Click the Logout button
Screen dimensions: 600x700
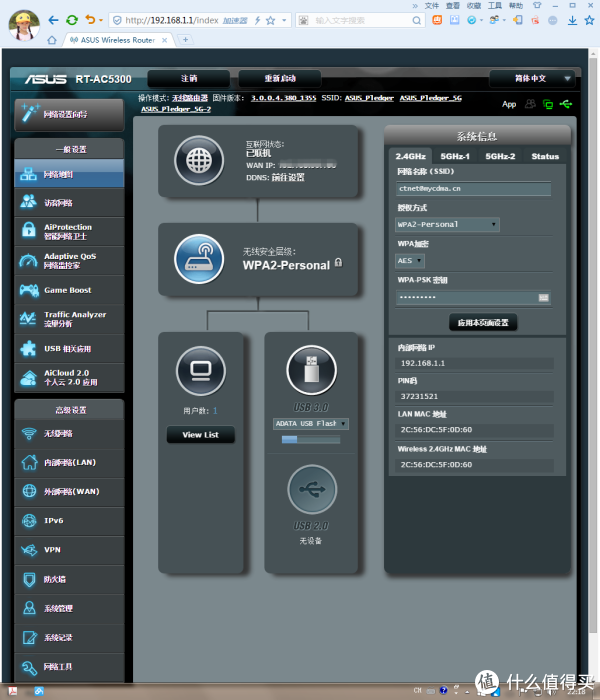(189, 79)
